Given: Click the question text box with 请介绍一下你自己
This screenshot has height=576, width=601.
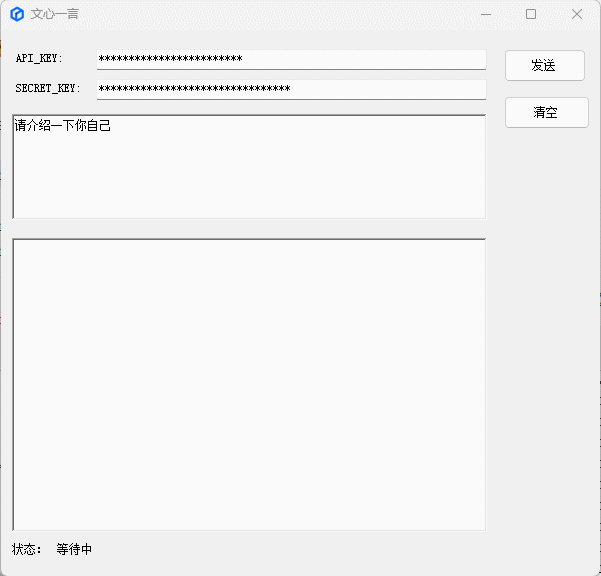Looking at the screenshot, I should pos(249,167).
